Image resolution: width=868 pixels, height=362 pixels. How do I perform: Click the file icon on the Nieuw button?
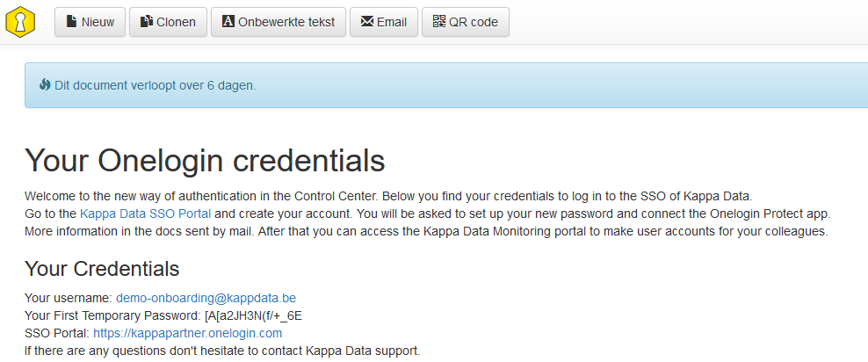tap(71, 22)
